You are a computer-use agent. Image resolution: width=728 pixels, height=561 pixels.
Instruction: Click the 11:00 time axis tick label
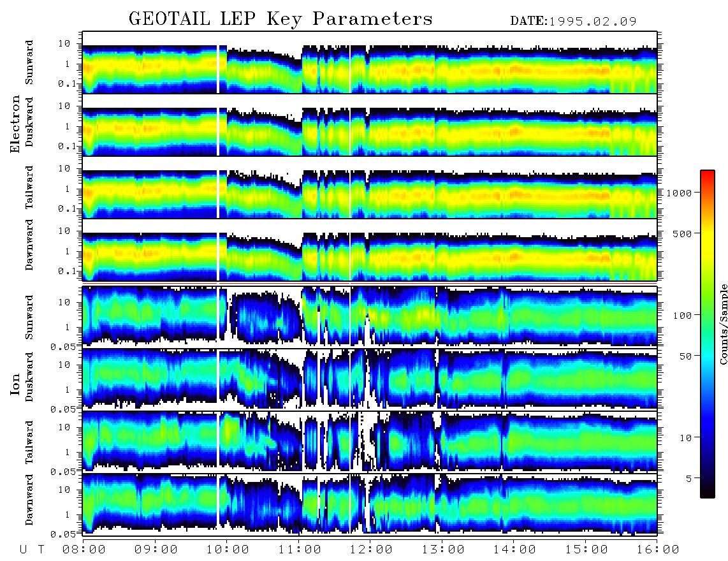click(300, 550)
